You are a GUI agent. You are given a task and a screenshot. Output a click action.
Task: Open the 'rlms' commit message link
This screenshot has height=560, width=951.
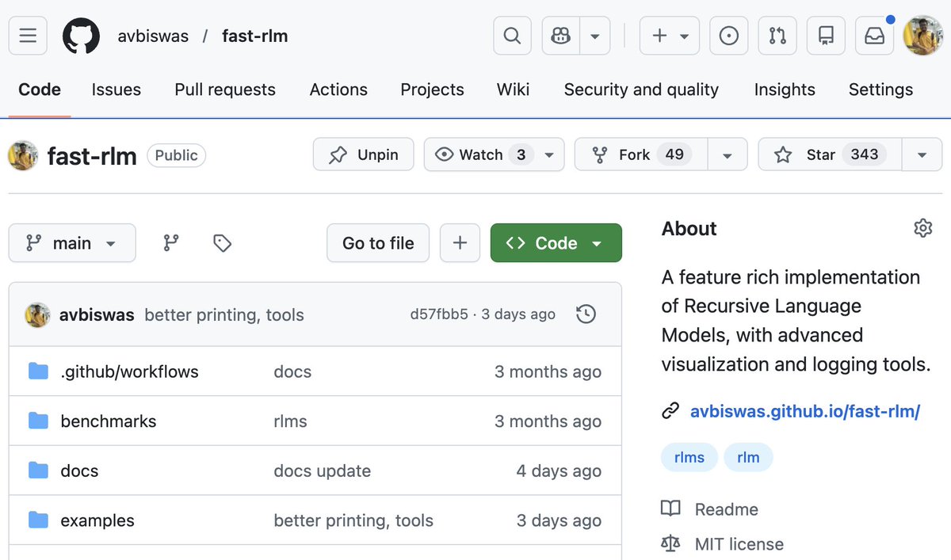tap(290, 421)
